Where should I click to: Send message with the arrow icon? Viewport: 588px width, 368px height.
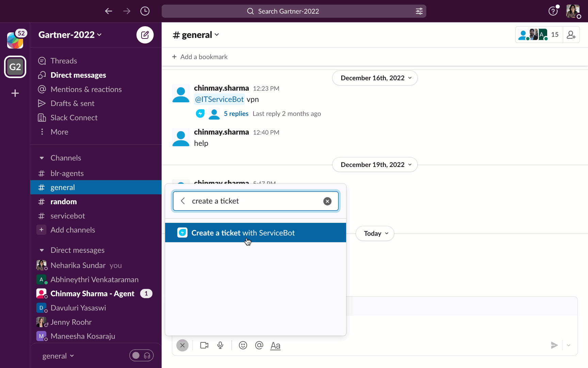pos(554,346)
